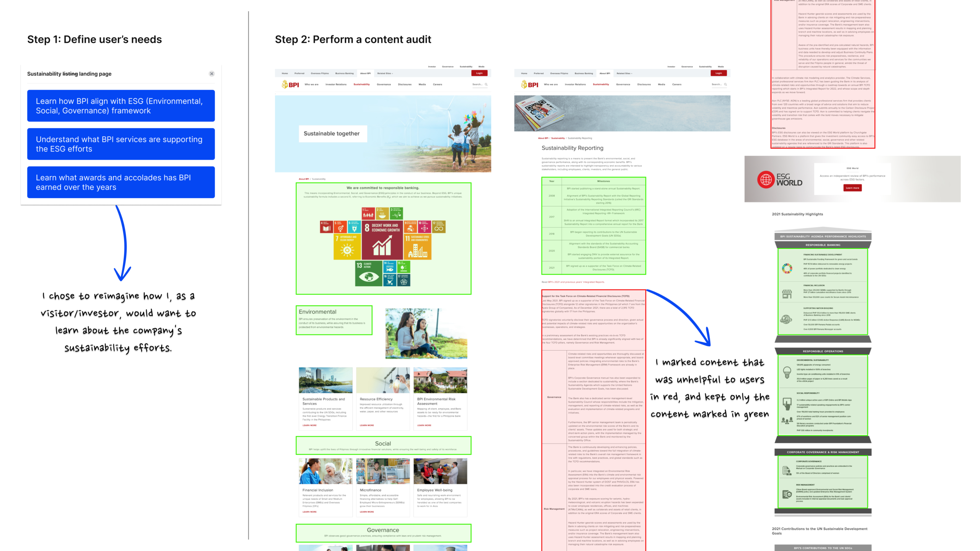Click Learn More under Sustainable Products and Services

tap(309, 425)
